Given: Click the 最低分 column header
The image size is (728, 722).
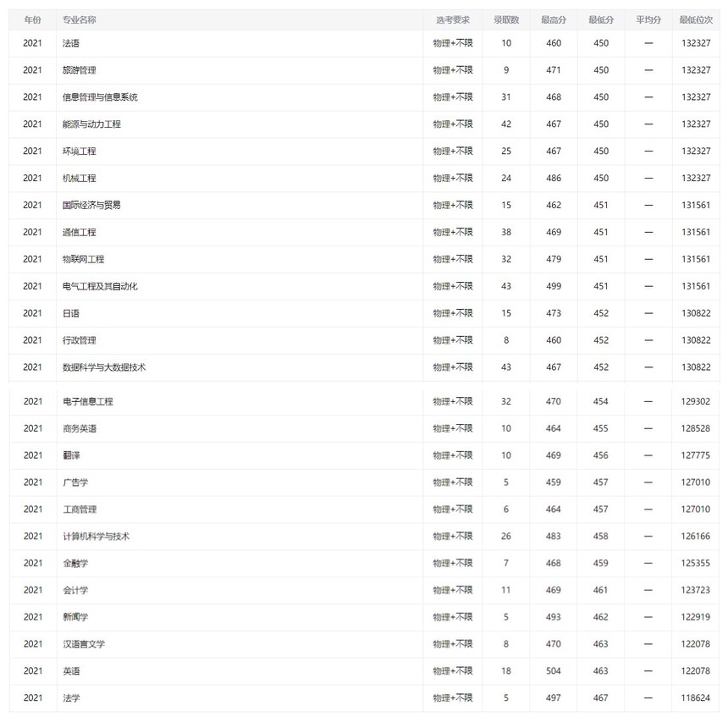Looking at the screenshot, I should tap(601, 19).
